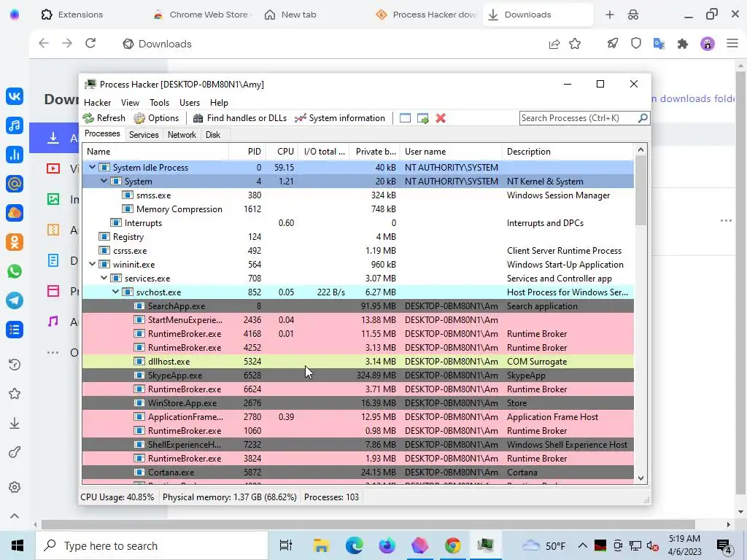Click the VK icon in browser sidebar

[15, 96]
